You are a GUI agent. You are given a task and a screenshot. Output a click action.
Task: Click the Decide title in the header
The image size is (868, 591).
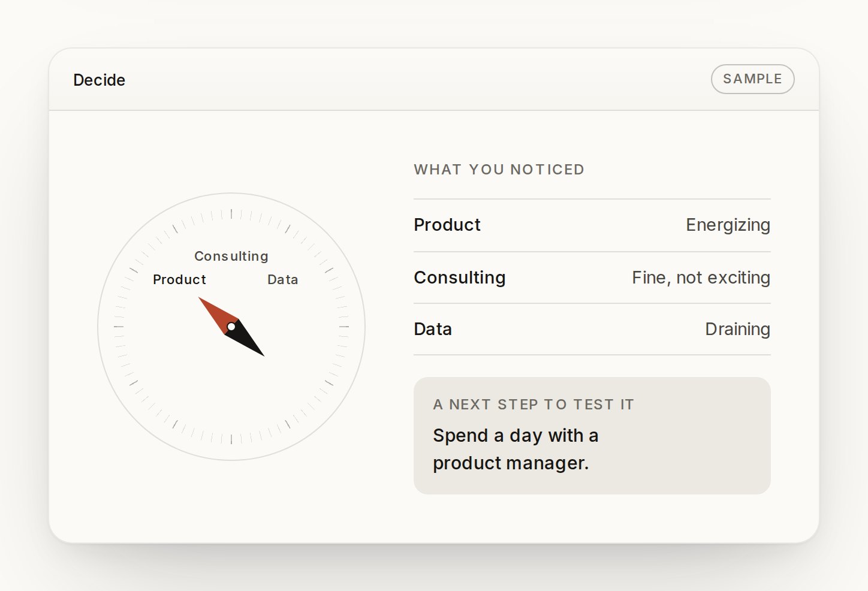tap(99, 80)
